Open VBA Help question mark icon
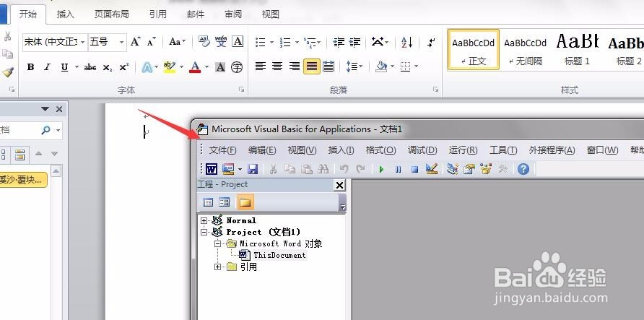The image size is (644, 320). 523,169
